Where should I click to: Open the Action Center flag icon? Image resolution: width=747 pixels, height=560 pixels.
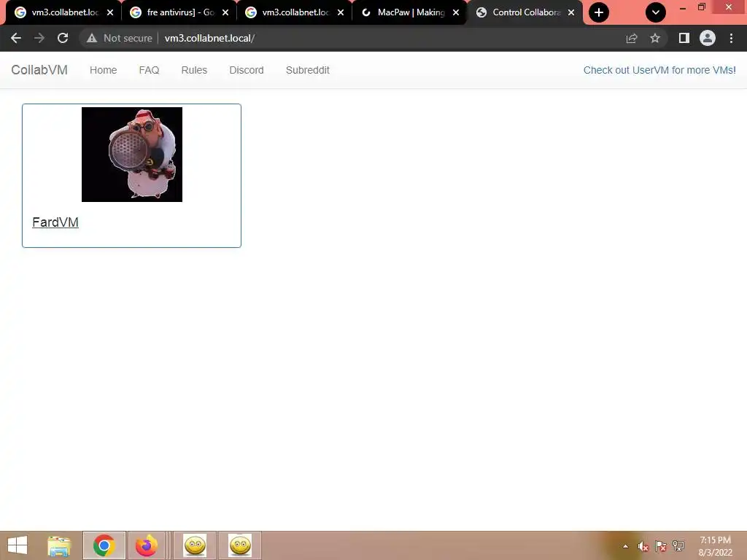661,546
